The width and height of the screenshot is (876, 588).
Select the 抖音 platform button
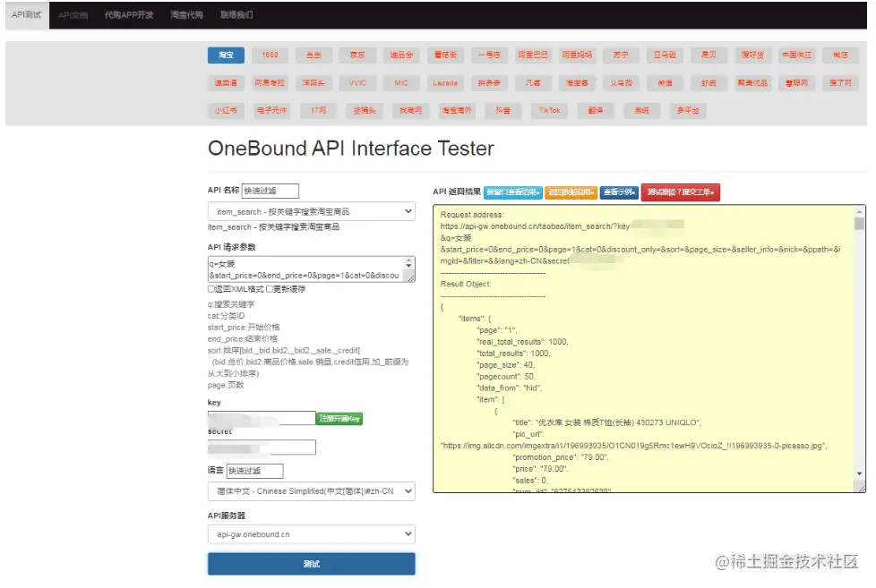click(x=502, y=111)
